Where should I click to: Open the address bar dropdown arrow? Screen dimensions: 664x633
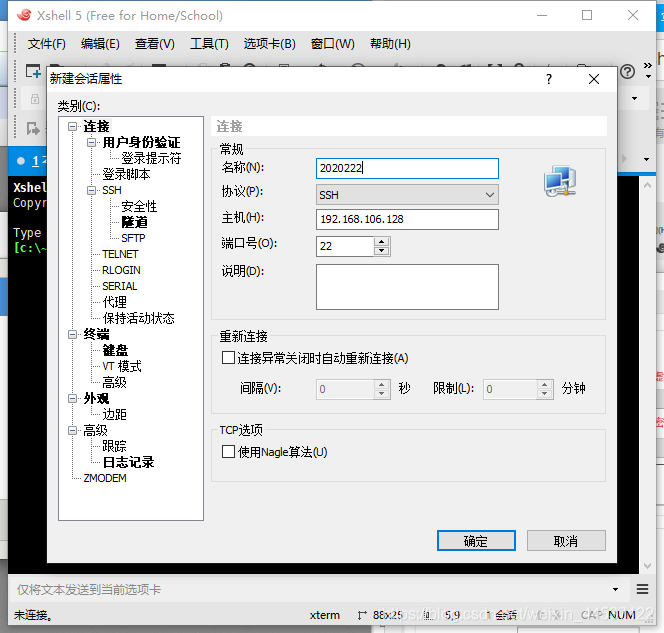[634, 99]
